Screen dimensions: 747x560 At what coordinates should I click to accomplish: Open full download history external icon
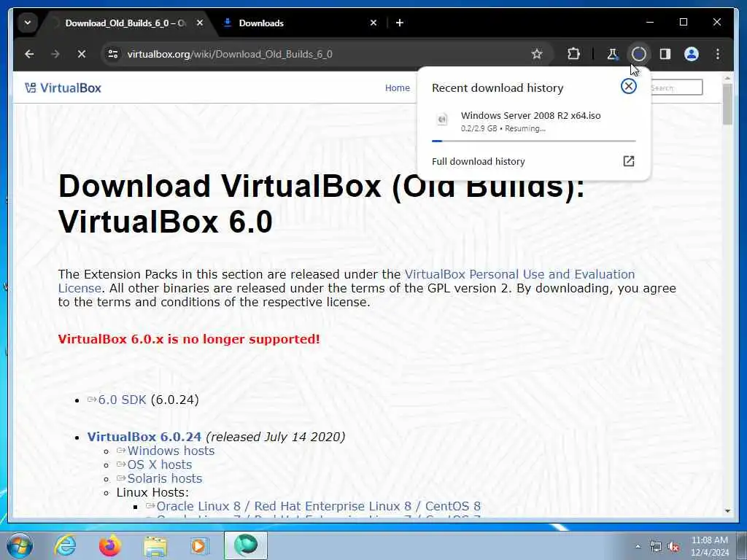(628, 161)
